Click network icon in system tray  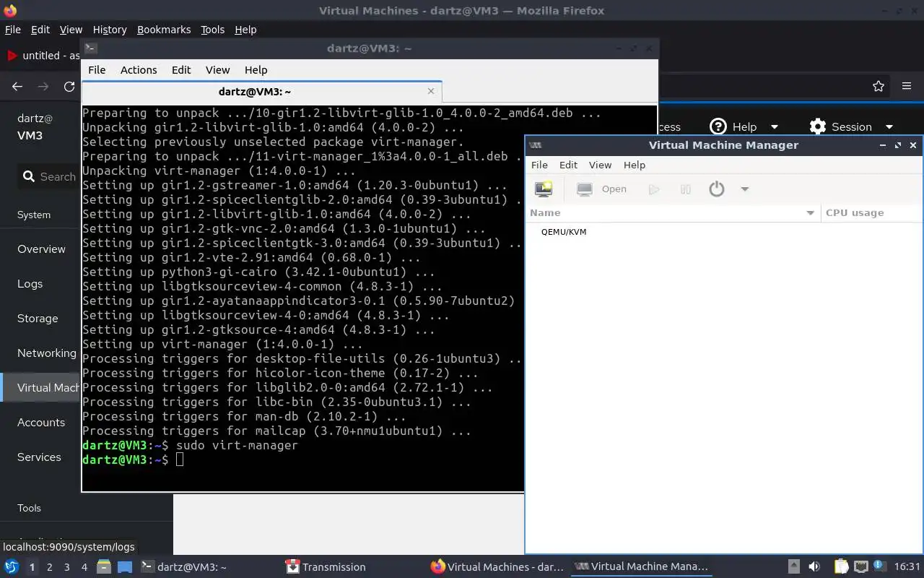pos(860,566)
